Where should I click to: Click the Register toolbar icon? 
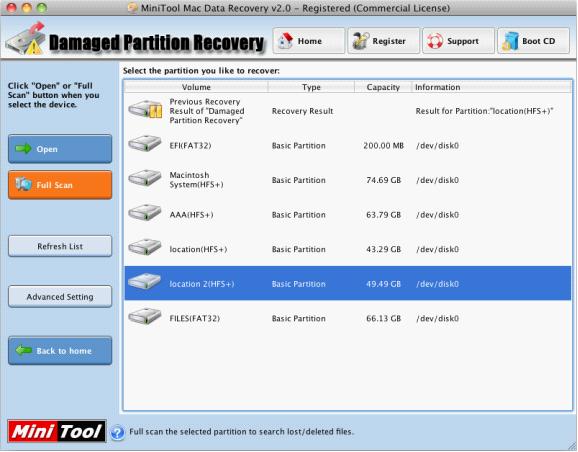click(x=361, y=41)
